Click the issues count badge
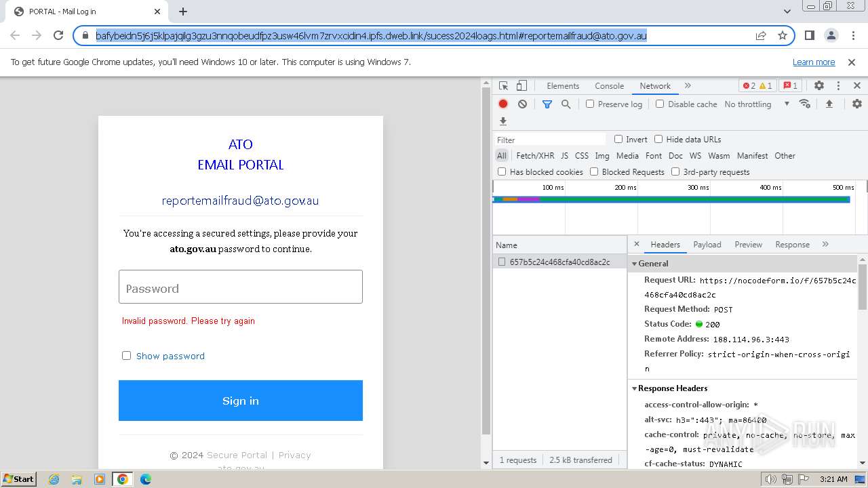This screenshot has width=868, height=488. tap(790, 86)
